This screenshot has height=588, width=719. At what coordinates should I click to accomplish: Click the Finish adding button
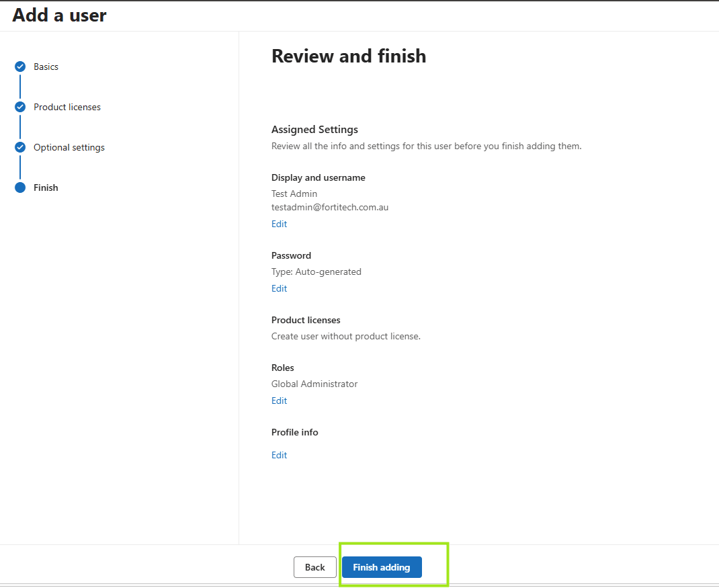pyautogui.click(x=382, y=567)
